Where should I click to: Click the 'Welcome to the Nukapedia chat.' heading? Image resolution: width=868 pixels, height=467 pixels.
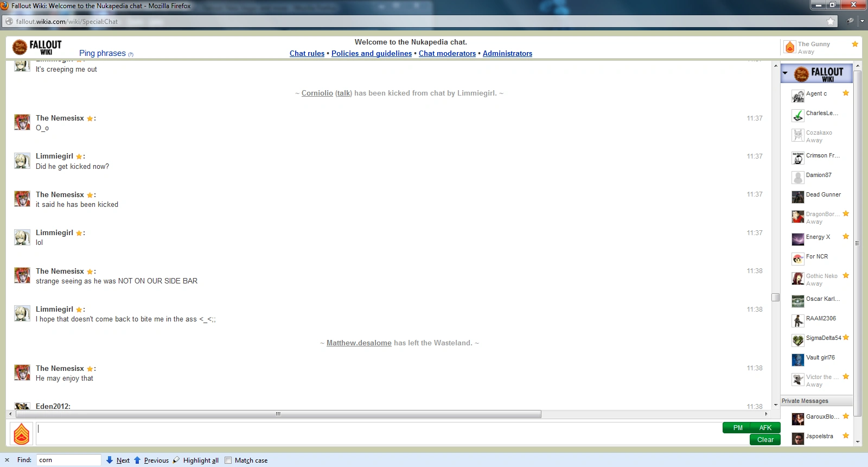tap(411, 42)
